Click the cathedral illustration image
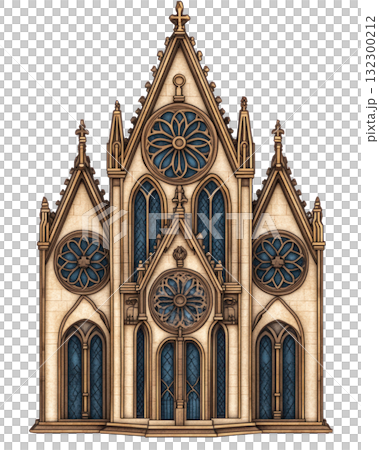Image resolution: width=379 pixels, height=450 pixels. 180,219
